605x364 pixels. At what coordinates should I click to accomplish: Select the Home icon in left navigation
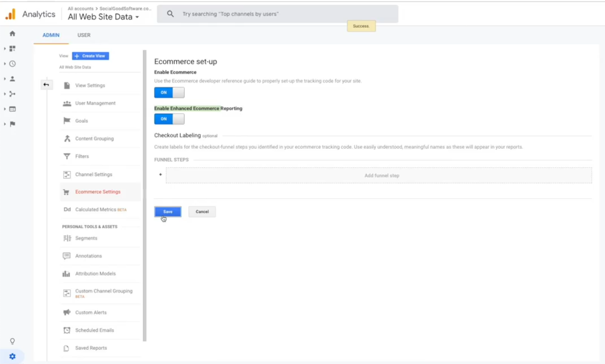click(x=12, y=34)
